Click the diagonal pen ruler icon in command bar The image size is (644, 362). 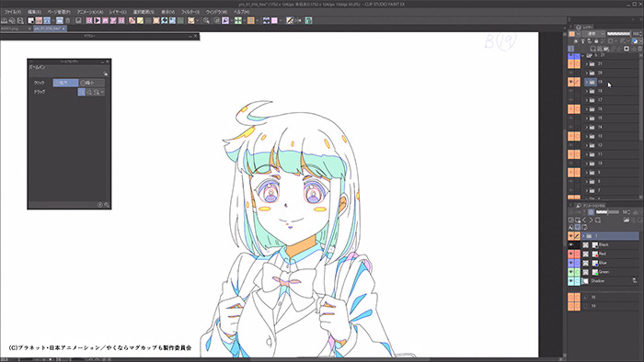pos(290,20)
